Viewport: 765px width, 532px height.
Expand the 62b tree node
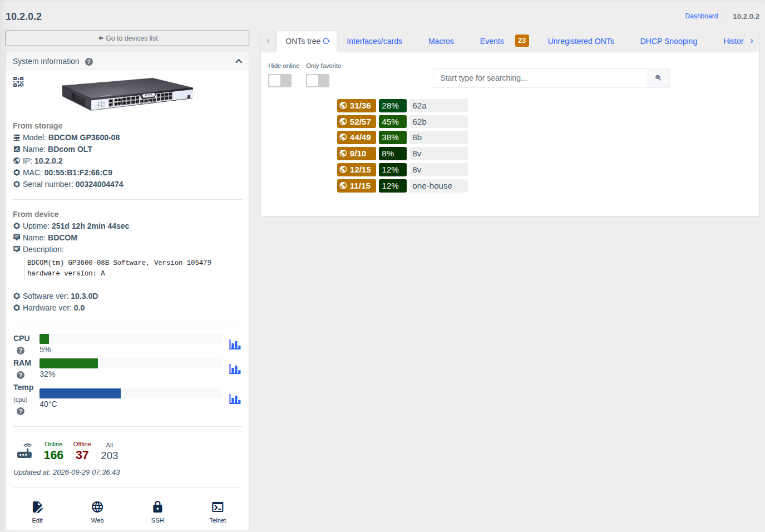438,122
